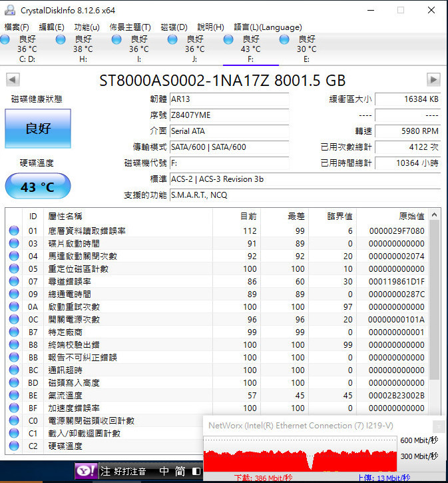Open the 檔案(F) menu
The width and height of the screenshot is (448, 483).
pyautogui.click(x=17, y=27)
